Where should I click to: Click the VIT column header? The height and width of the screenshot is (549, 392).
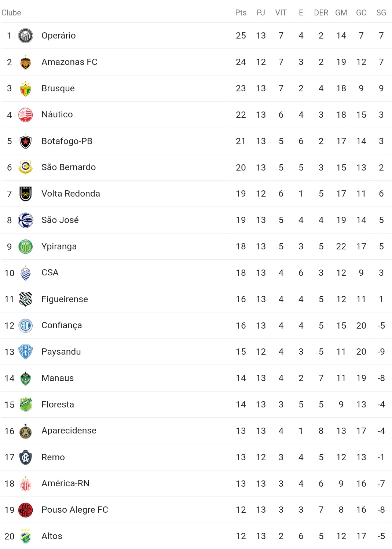point(281,13)
